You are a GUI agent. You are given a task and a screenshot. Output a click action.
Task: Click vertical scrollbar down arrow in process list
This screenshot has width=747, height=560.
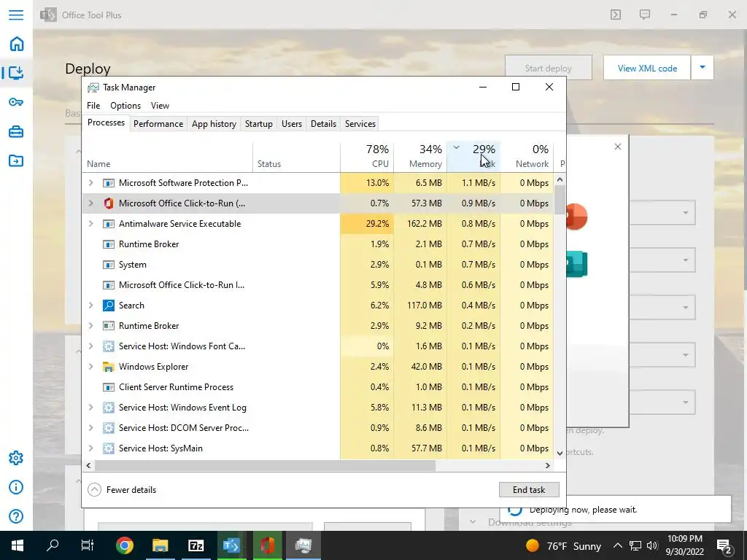tap(560, 453)
